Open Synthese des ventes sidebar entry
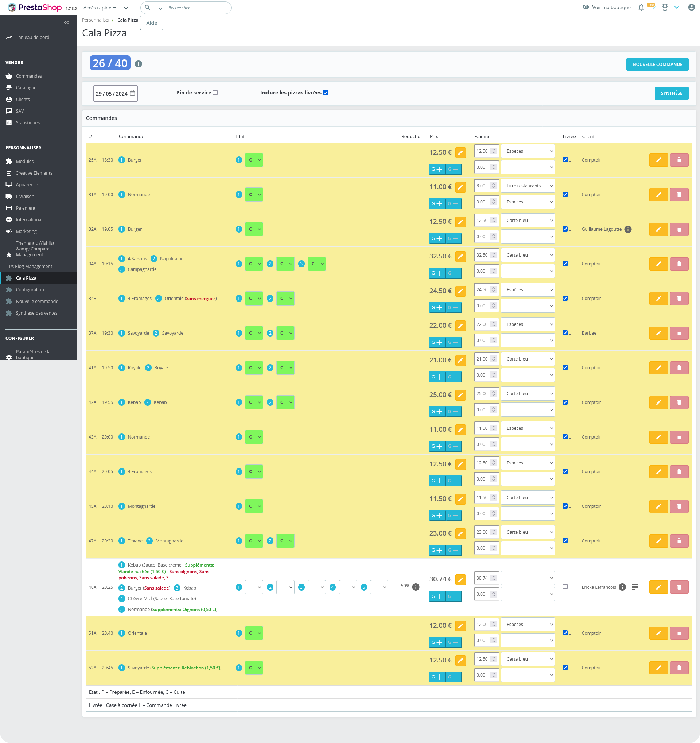Screen dimensions: 700x743 (x=36, y=313)
